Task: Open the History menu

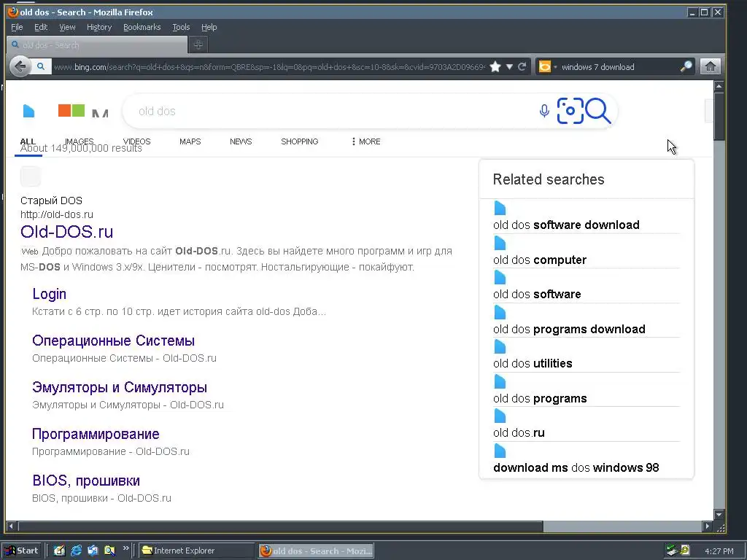Action: tap(99, 27)
